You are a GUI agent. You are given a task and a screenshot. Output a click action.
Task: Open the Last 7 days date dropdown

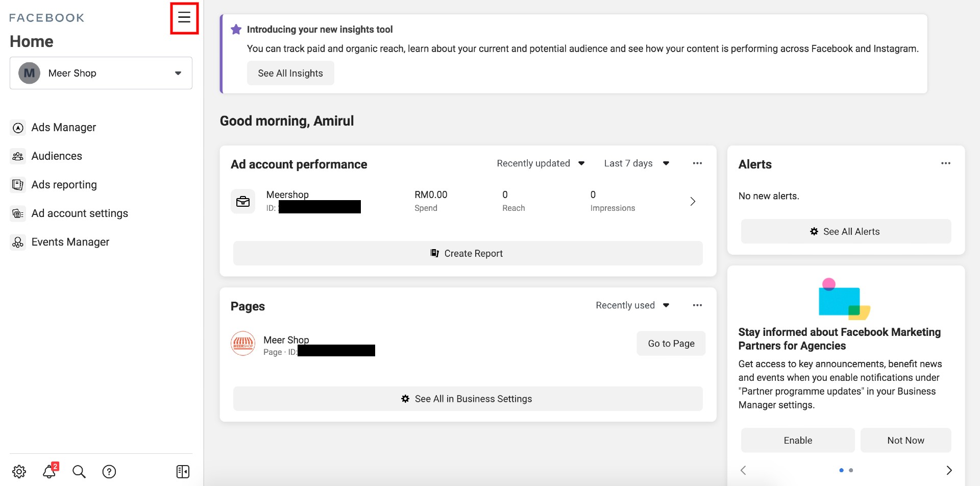(x=636, y=163)
